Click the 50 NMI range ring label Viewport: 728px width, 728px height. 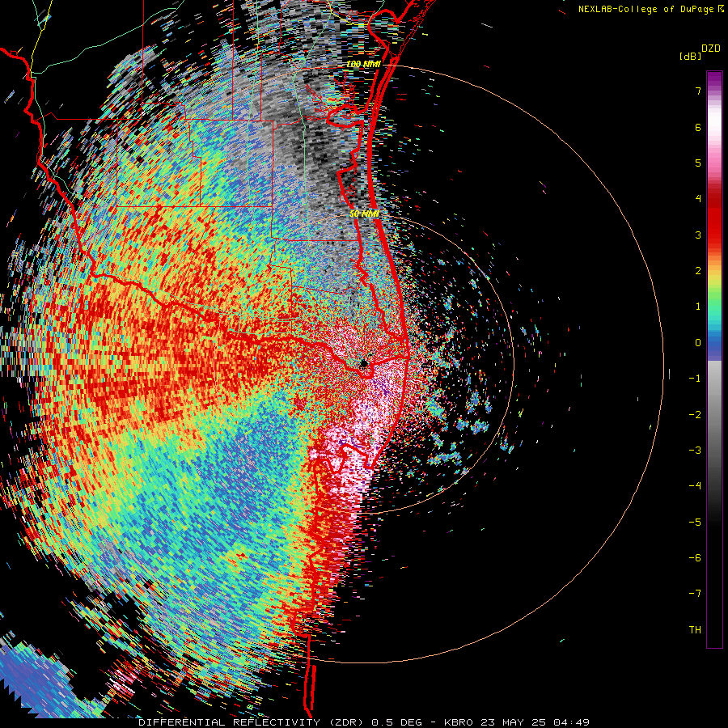click(x=364, y=214)
